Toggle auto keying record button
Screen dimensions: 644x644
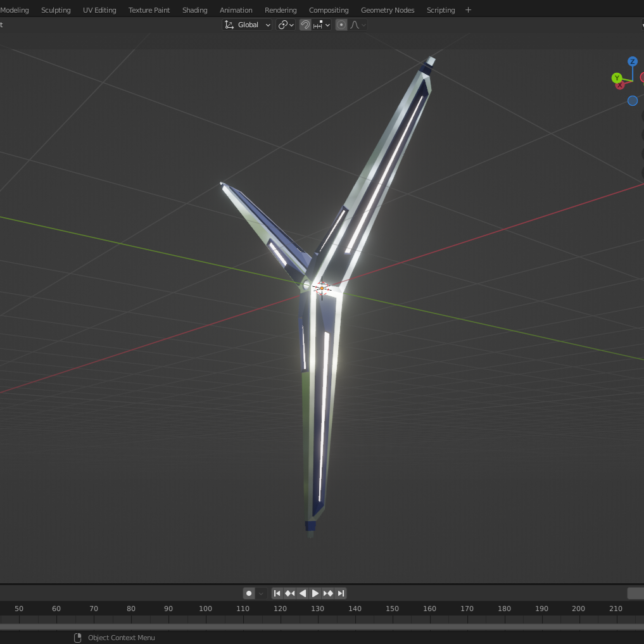coord(249,593)
